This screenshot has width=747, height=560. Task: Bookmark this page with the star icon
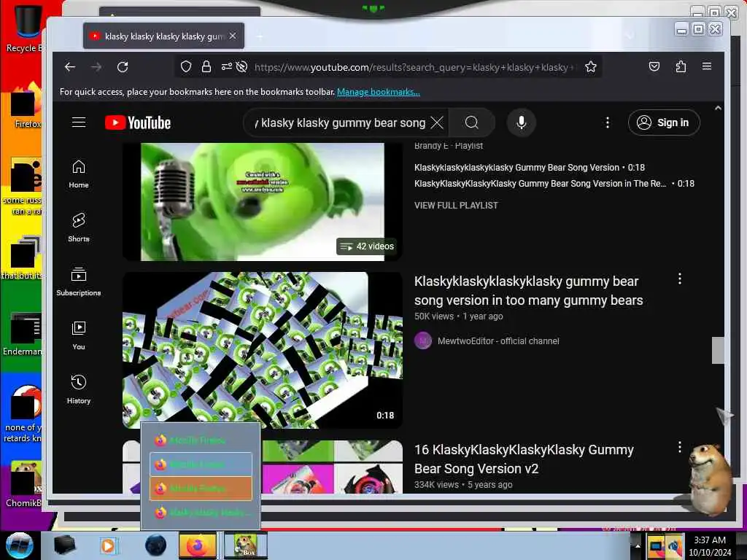click(x=591, y=66)
